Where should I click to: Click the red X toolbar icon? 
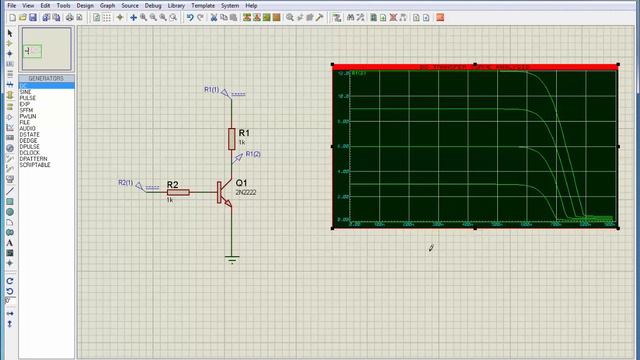(393, 18)
